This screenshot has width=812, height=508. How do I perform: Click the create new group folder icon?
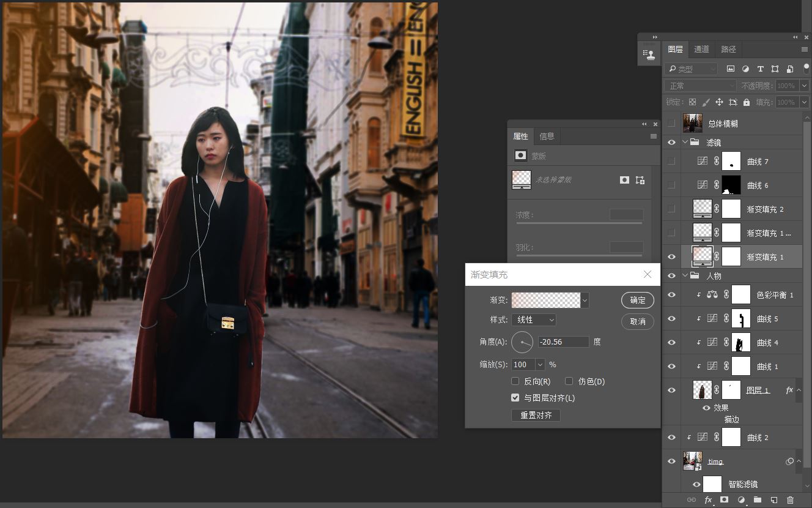click(x=757, y=500)
